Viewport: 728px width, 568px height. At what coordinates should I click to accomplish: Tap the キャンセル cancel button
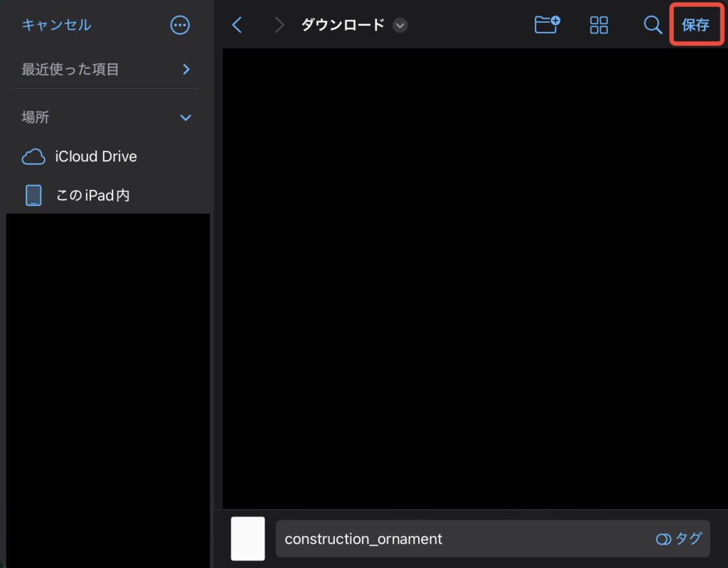(x=56, y=25)
